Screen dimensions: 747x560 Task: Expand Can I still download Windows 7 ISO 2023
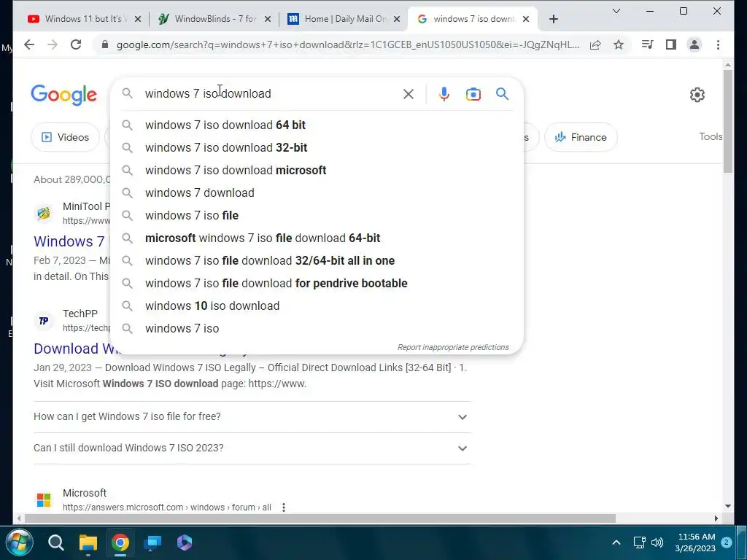pos(252,448)
